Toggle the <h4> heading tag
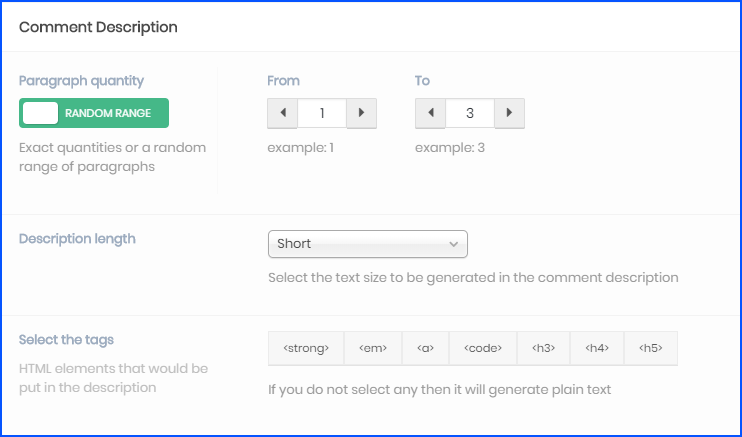 click(x=596, y=348)
